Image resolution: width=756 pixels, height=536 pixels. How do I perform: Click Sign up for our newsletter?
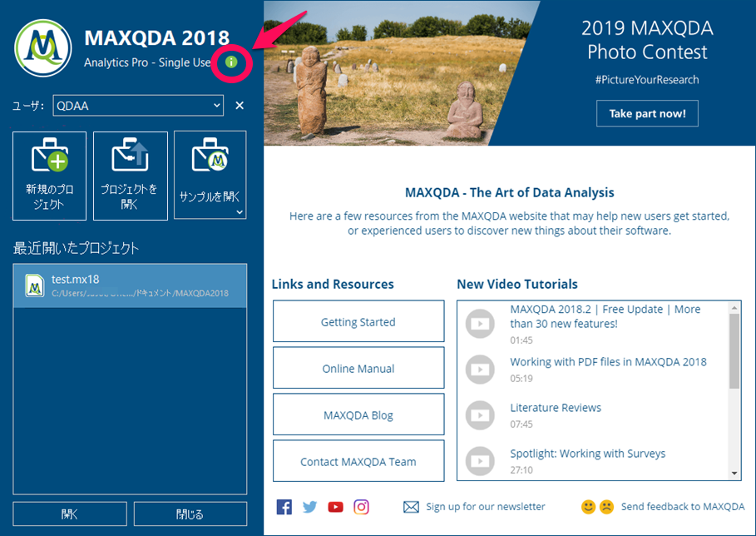[486, 507]
